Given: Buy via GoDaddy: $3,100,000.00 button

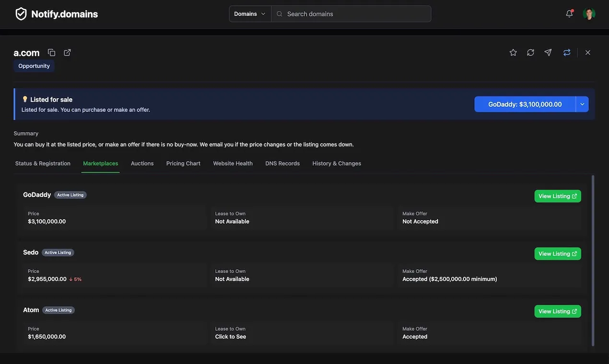Looking at the screenshot, I should click(x=525, y=104).
